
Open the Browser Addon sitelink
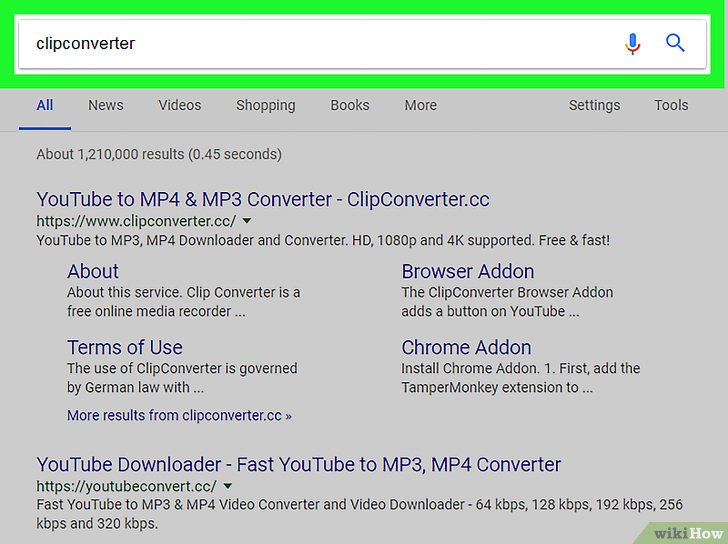[x=467, y=271]
